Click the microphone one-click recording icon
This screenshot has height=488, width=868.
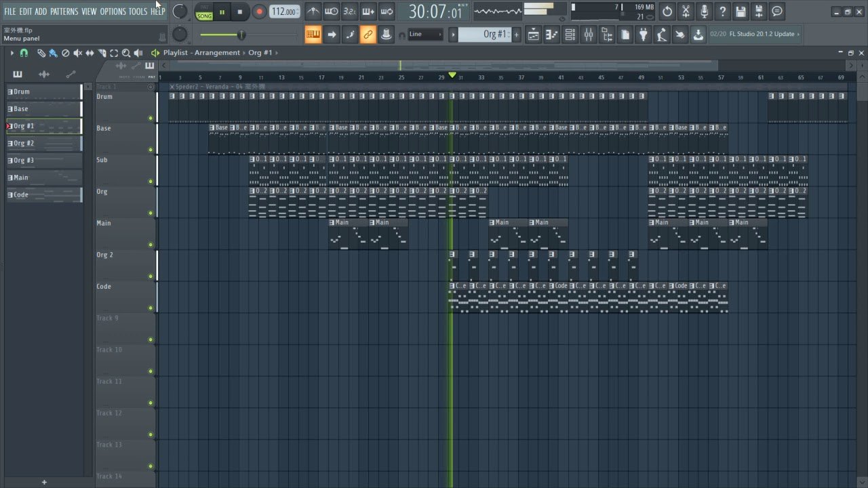tap(704, 12)
